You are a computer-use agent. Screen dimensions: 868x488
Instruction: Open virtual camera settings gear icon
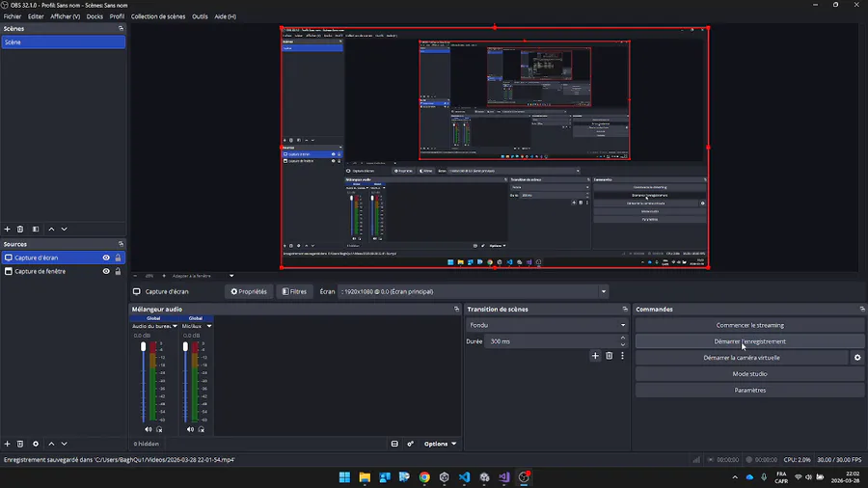(x=856, y=358)
